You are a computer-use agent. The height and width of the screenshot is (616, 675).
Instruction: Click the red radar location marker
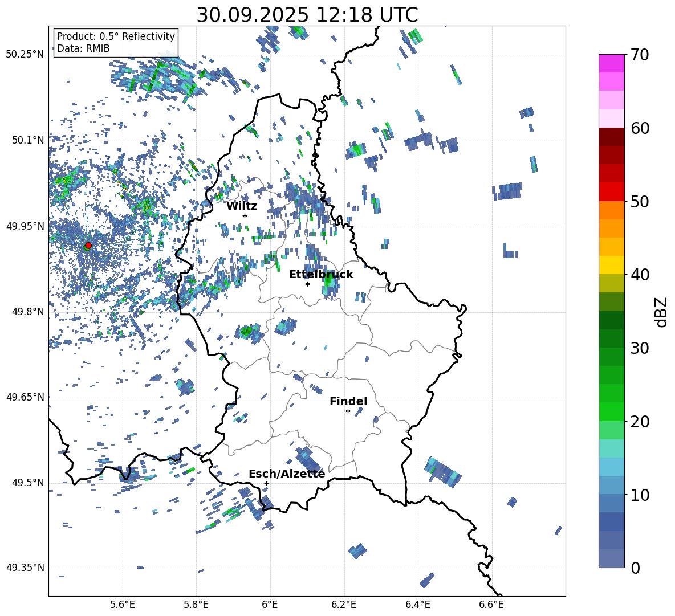click(88, 246)
